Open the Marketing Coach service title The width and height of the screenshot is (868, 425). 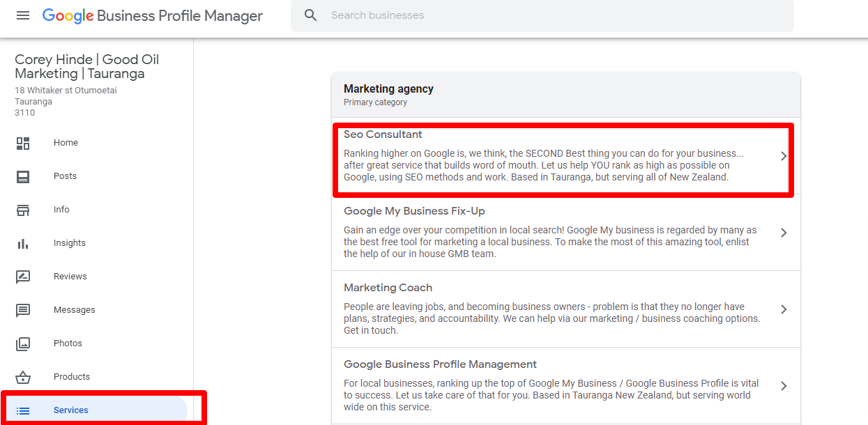[x=388, y=288]
